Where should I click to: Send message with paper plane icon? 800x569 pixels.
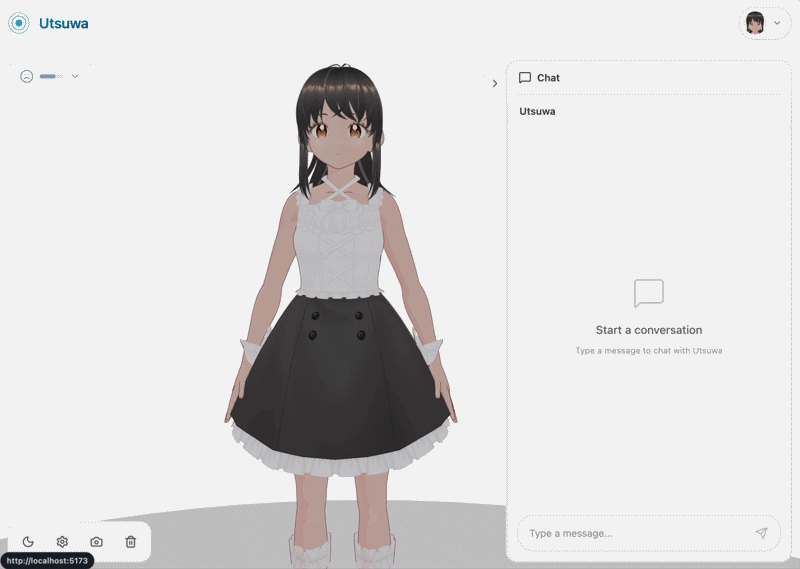761,533
